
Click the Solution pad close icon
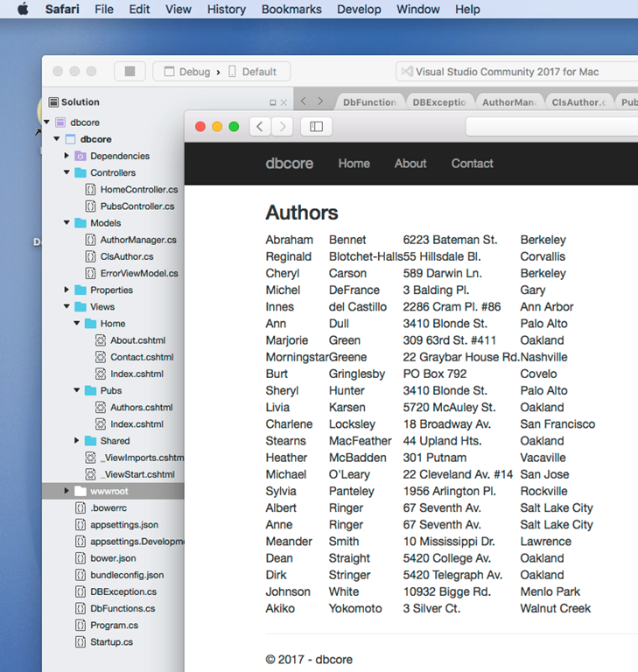click(284, 102)
